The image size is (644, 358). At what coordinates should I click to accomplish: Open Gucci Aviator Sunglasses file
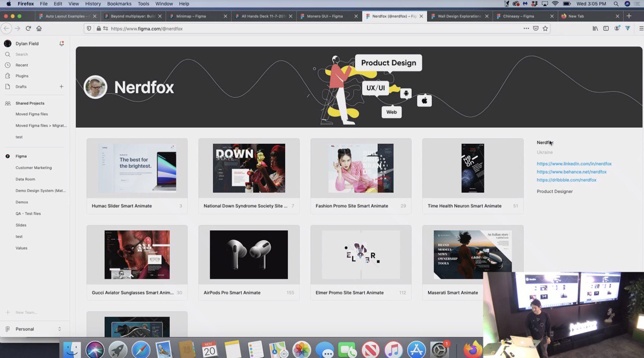(x=137, y=262)
